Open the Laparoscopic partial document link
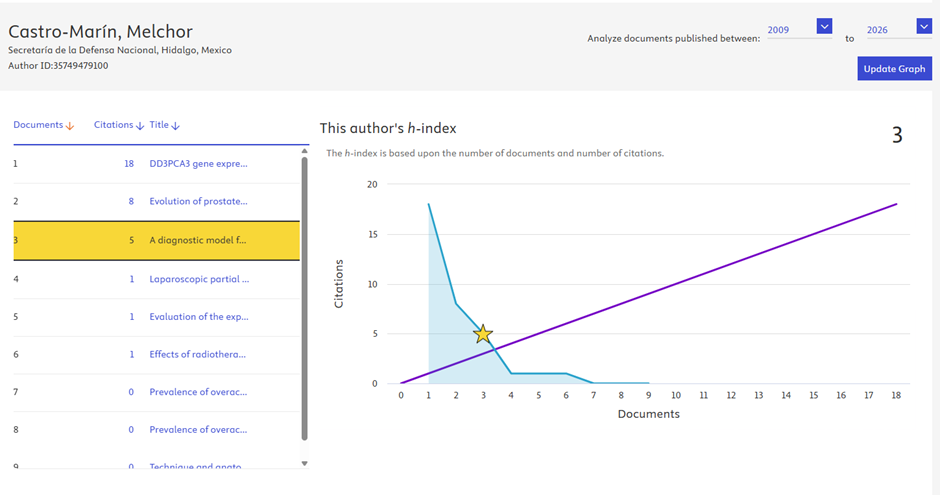940x495 pixels. pyautogui.click(x=198, y=279)
